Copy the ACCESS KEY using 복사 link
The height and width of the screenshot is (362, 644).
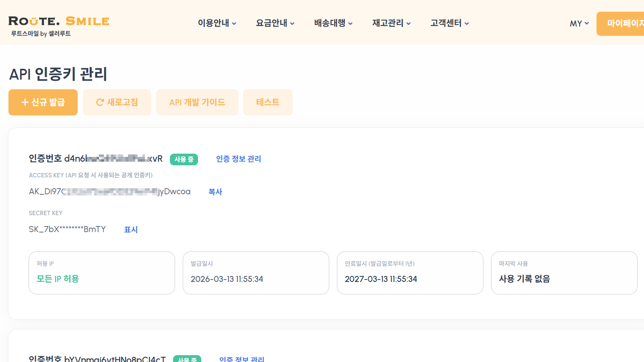click(215, 192)
